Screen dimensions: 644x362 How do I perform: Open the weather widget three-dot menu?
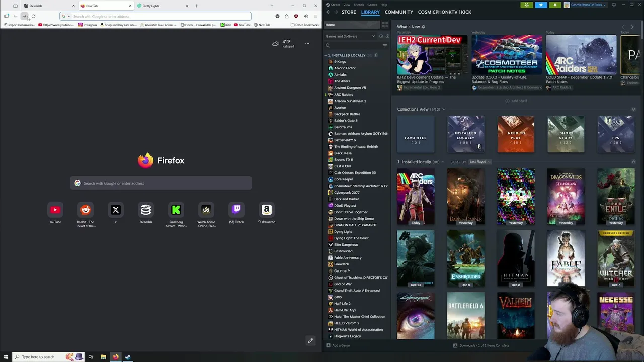[x=307, y=44]
